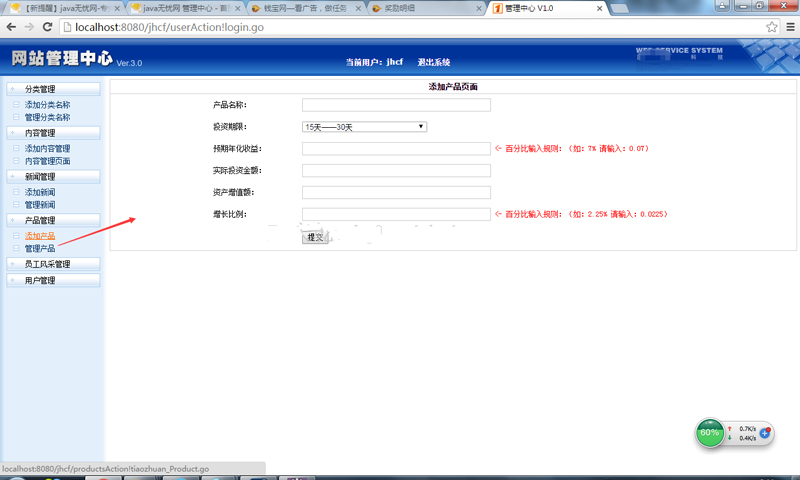Open the 内容管理页面 link
Viewport: 800px width, 480px height.
47,161
